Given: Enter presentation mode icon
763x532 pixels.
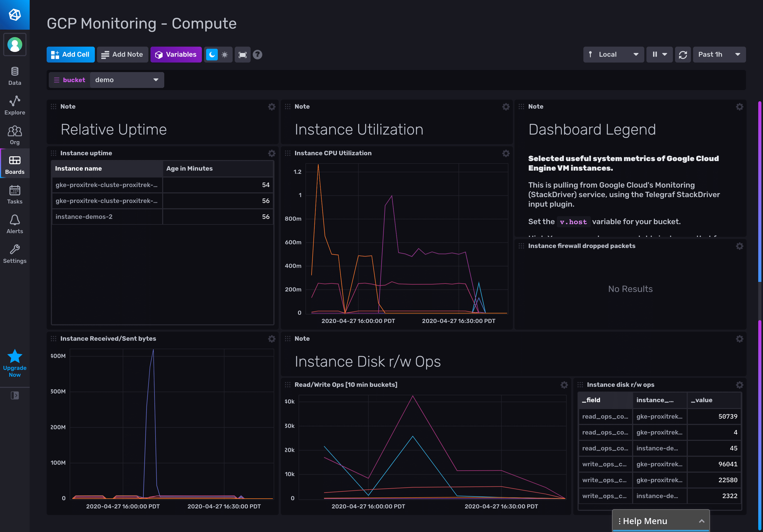Looking at the screenshot, I should point(243,55).
